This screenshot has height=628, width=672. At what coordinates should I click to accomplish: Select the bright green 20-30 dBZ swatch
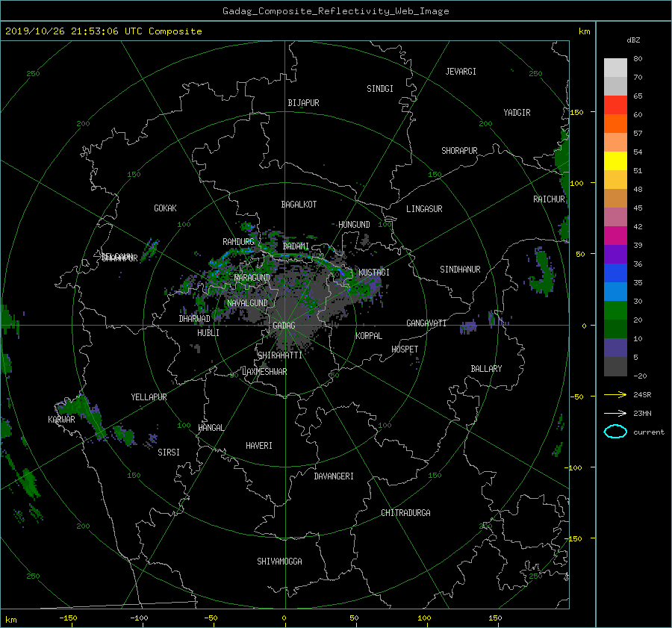pyautogui.click(x=615, y=311)
